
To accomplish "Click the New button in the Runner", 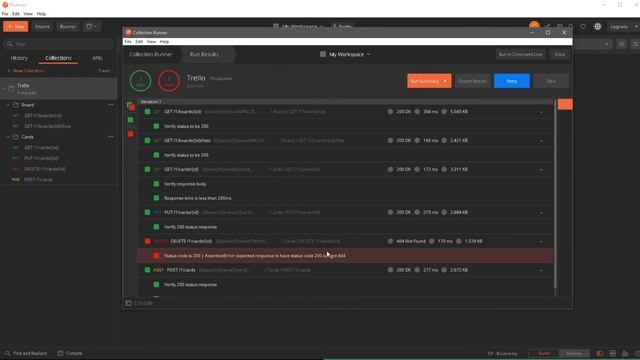I will click(x=551, y=81).
